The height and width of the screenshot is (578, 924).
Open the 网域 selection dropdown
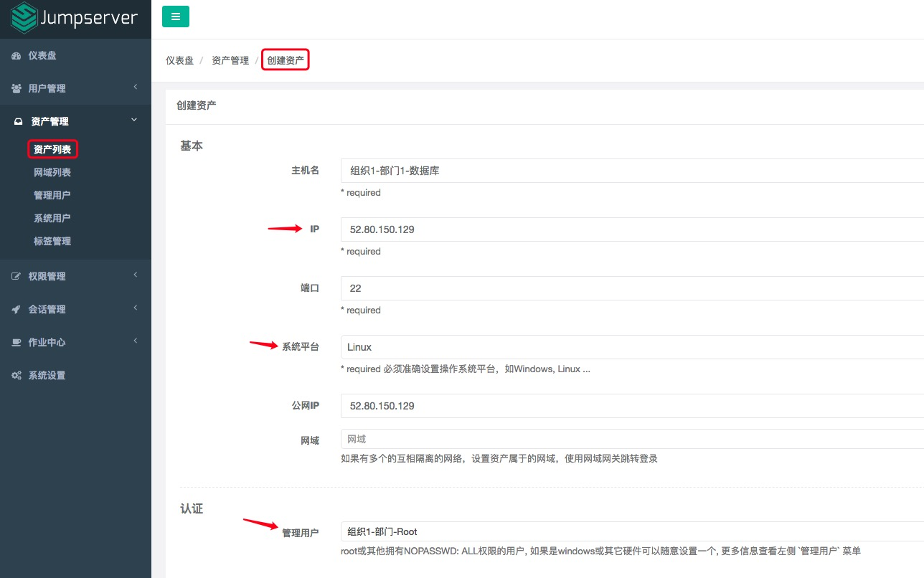pos(632,439)
